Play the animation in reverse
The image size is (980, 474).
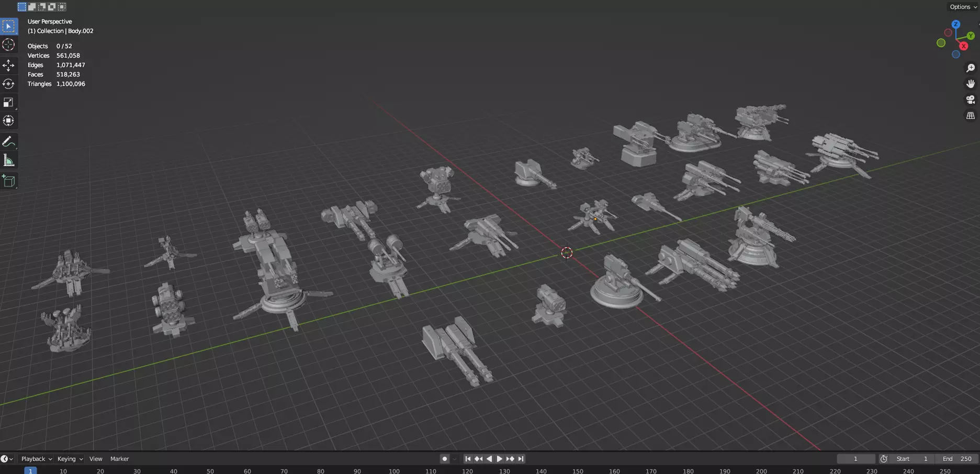[x=489, y=459]
